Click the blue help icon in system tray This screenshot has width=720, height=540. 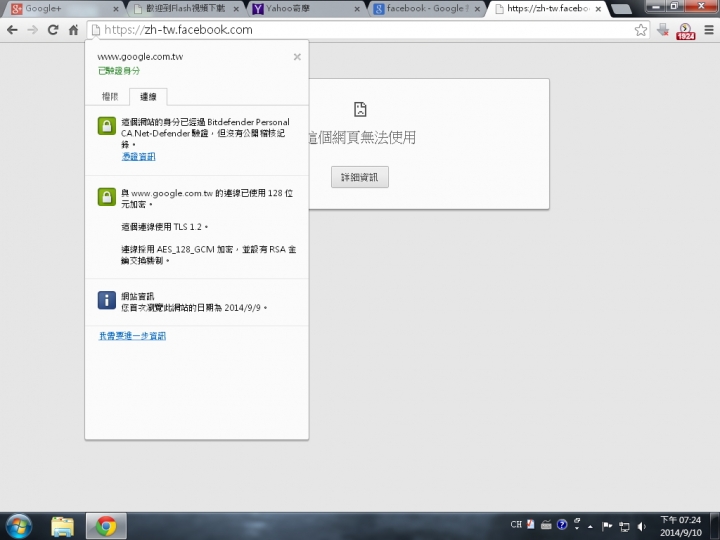(562, 524)
